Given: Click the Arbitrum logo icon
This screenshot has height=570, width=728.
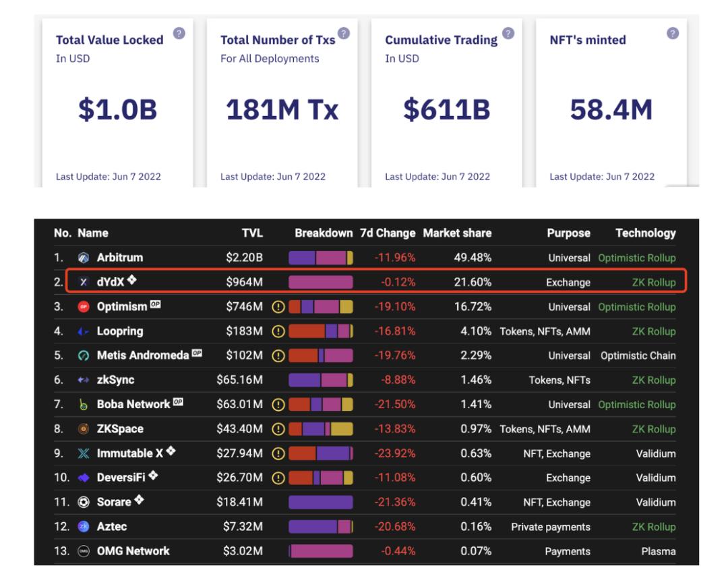Looking at the screenshot, I should click(84, 258).
